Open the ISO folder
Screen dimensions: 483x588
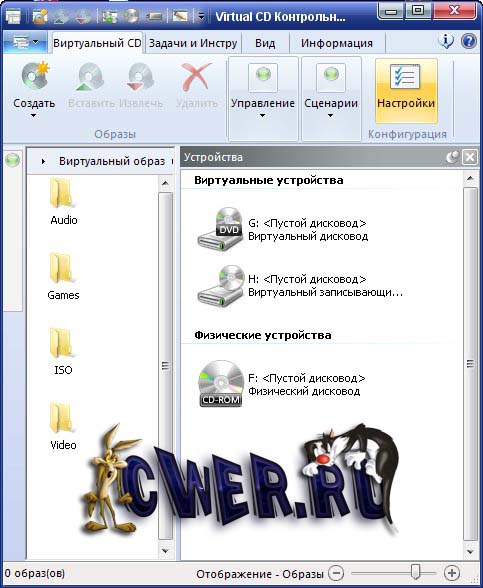[x=63, y=351]
